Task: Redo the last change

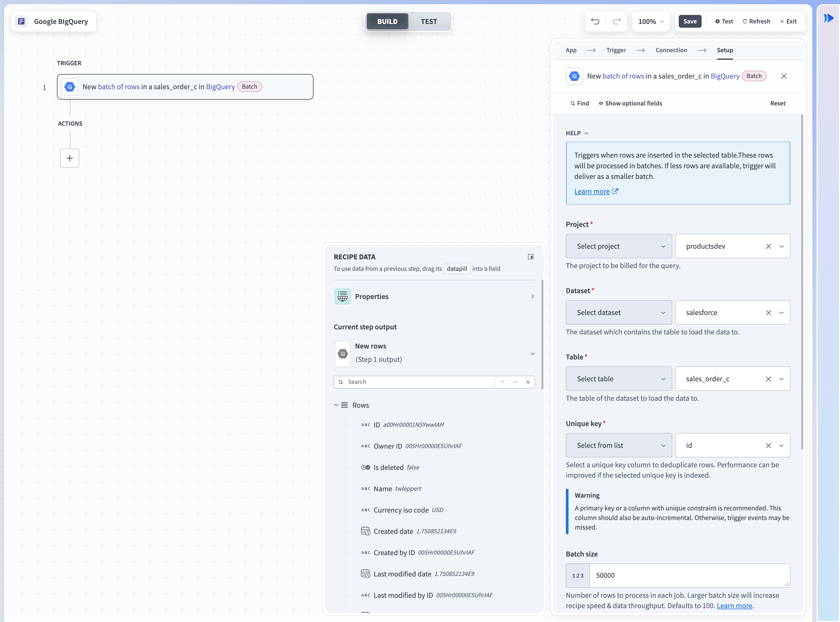Action: [616, 22]
